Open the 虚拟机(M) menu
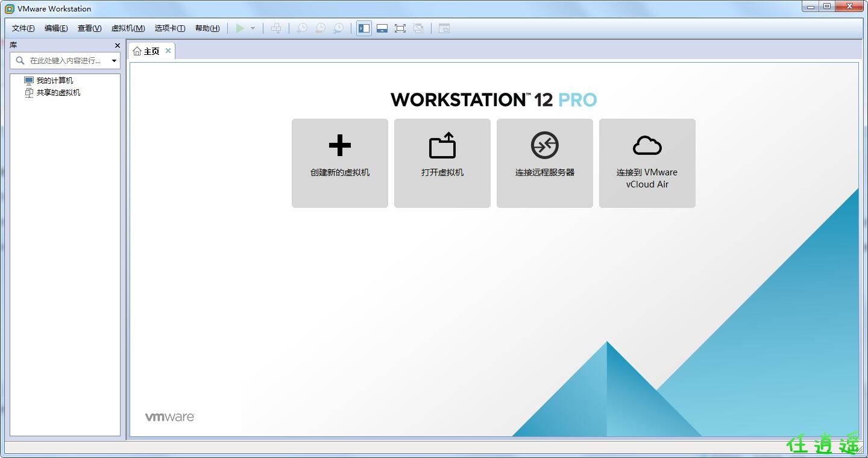This screenshot has width=868, height=458. coord(128,28)
